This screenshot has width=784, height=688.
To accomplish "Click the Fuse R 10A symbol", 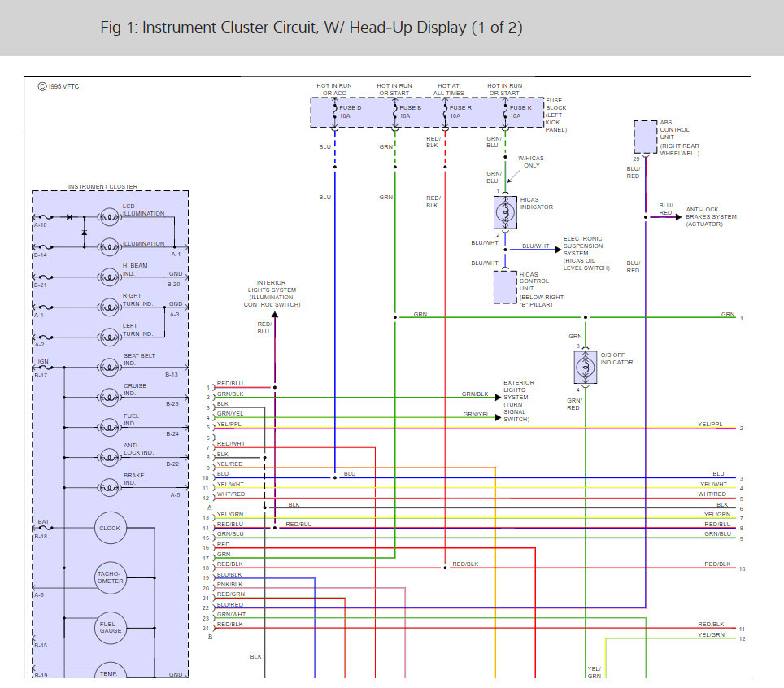I will (x=445, y=112).
